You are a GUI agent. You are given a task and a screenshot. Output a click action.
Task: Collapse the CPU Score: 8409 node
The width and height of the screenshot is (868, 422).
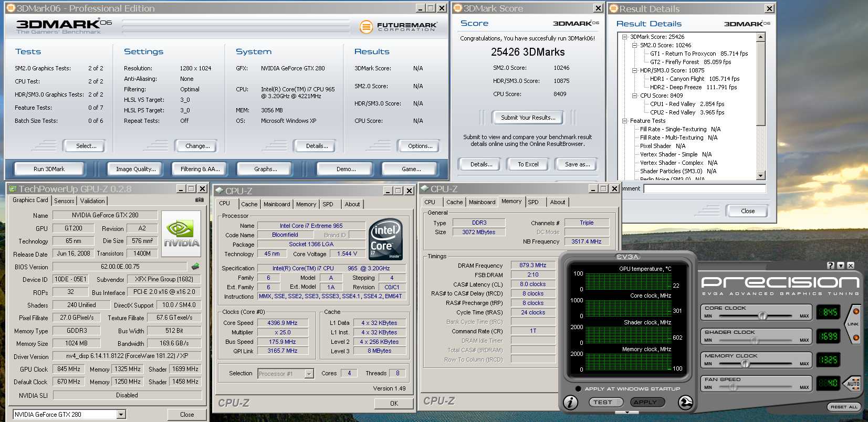[634, 96]
